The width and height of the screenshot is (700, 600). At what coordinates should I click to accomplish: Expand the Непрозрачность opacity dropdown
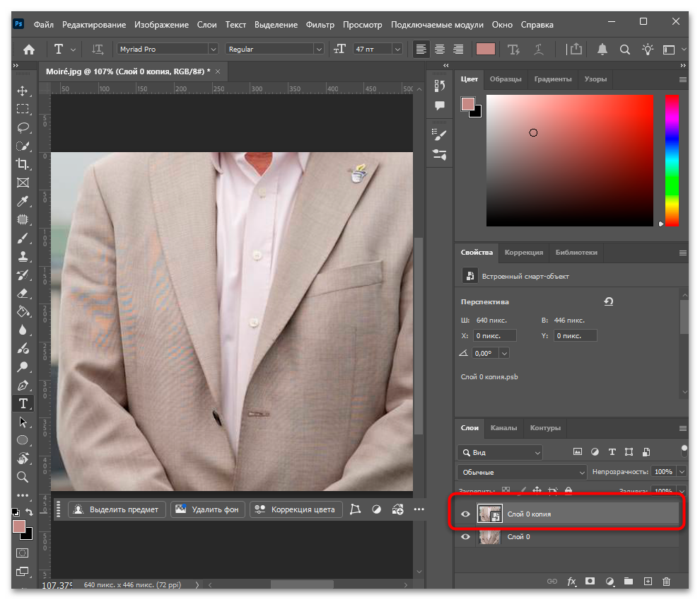point(682,472)
